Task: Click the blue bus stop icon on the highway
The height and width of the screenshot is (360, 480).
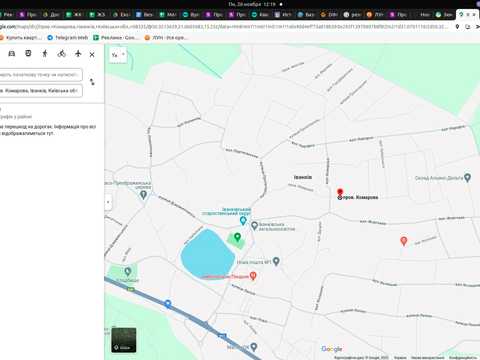Action: [x=168, y=304]
